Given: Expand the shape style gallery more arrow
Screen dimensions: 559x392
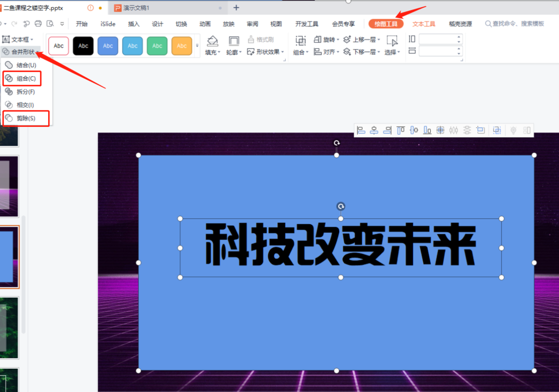Looking at the screenshot, I should pos(197,46).
